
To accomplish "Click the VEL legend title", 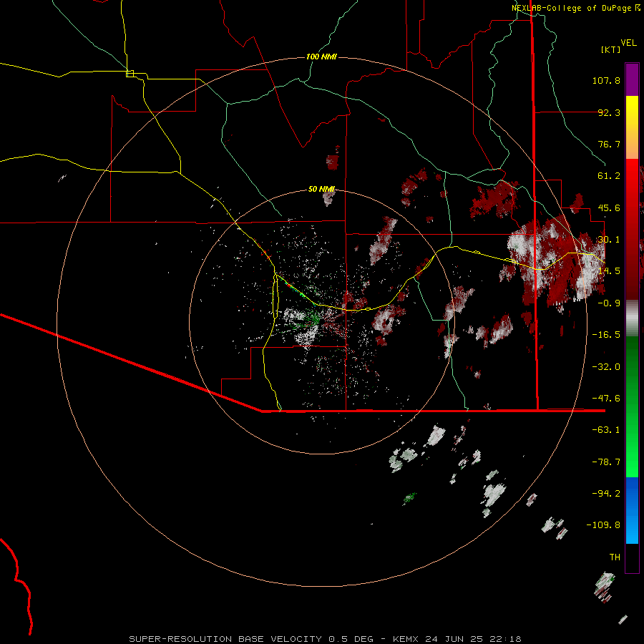I will pyautogui.click(x=628, y=43).
